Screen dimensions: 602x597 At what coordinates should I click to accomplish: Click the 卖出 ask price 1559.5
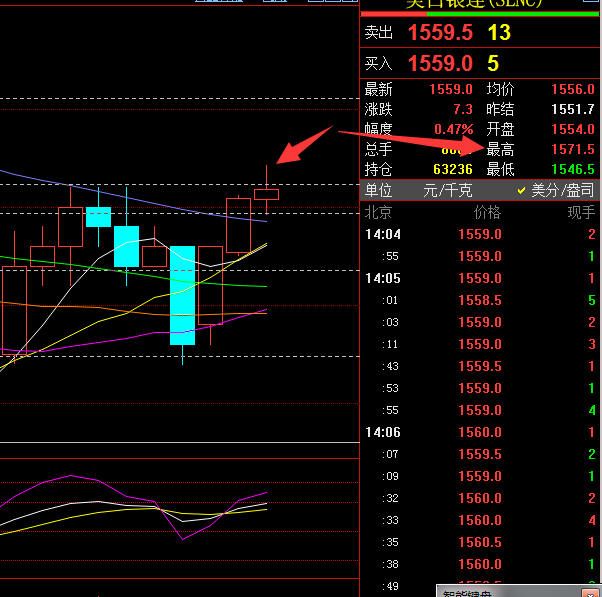pyautogui.click(x=440, y=33)
